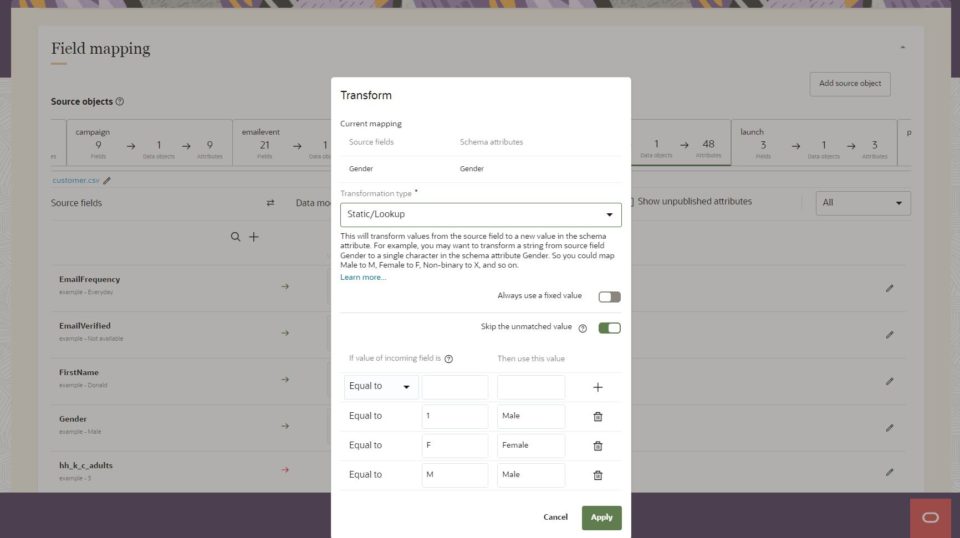
Task: Click help icon beside Source objects
Action: pyautogui.click(x=120, y=102)
